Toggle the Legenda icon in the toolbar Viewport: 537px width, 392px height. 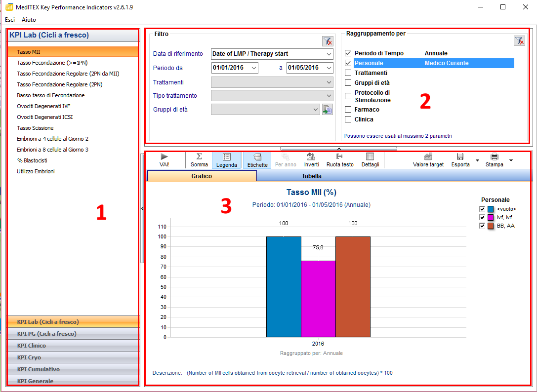(x=226, y=157)
